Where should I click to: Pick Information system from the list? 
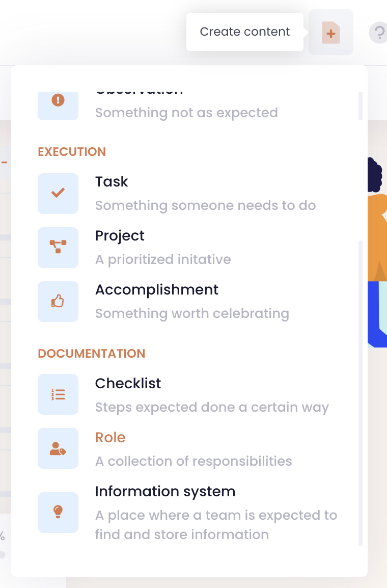(x=165, y=492)
